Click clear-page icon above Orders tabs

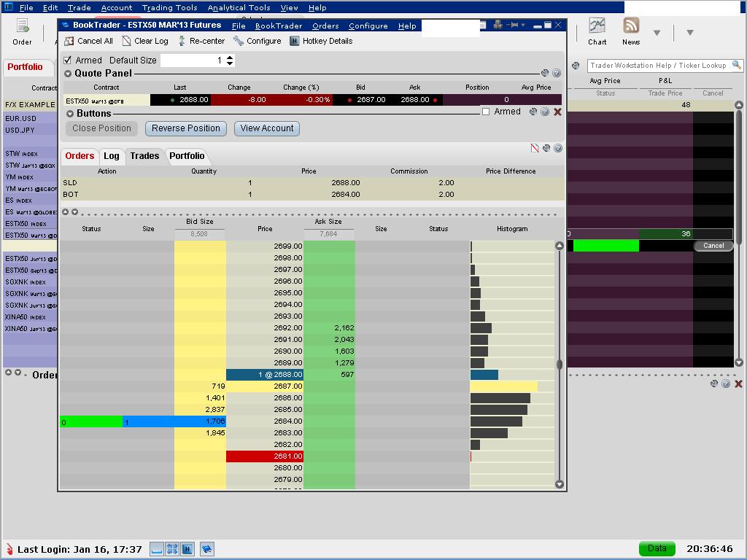click(x=535, y=148)
